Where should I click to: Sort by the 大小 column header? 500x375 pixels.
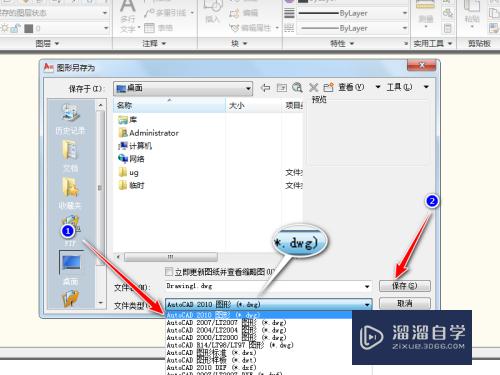click(254, 106)
